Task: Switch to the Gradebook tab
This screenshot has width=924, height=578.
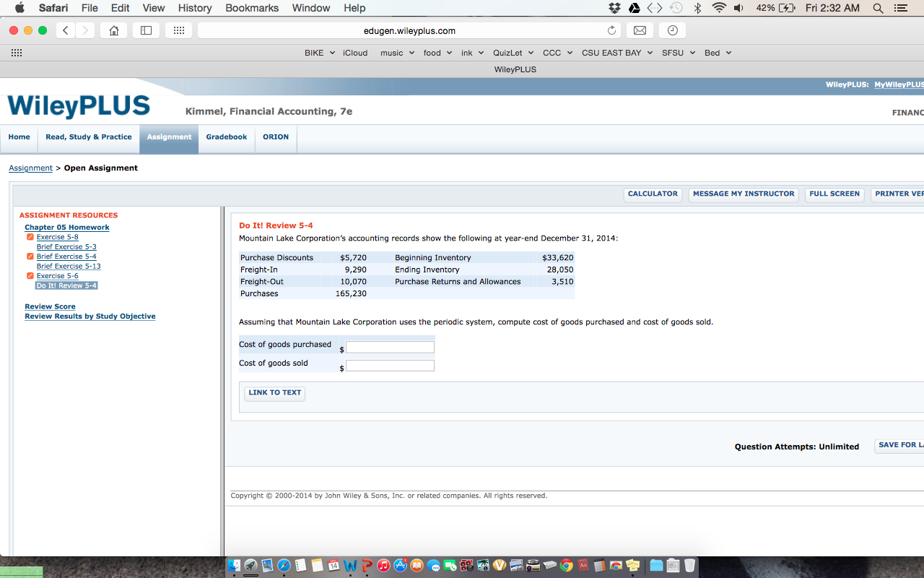Action: 227,137
